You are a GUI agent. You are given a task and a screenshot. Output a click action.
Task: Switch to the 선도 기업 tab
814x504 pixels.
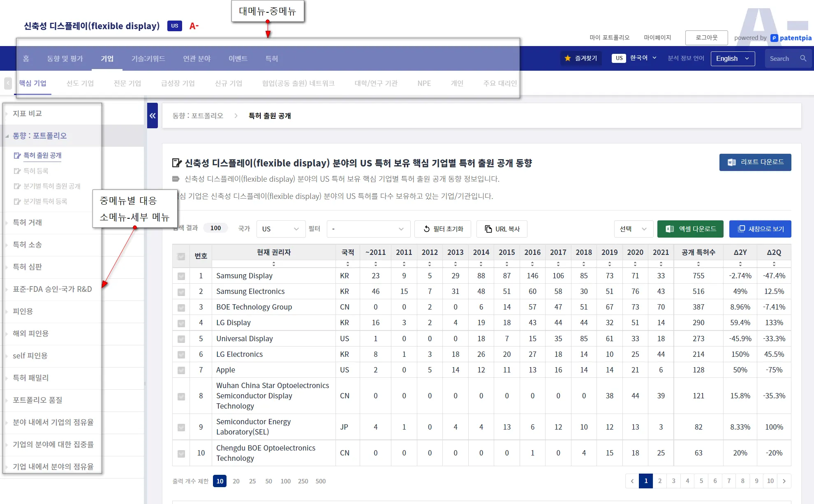click(80, 83)
